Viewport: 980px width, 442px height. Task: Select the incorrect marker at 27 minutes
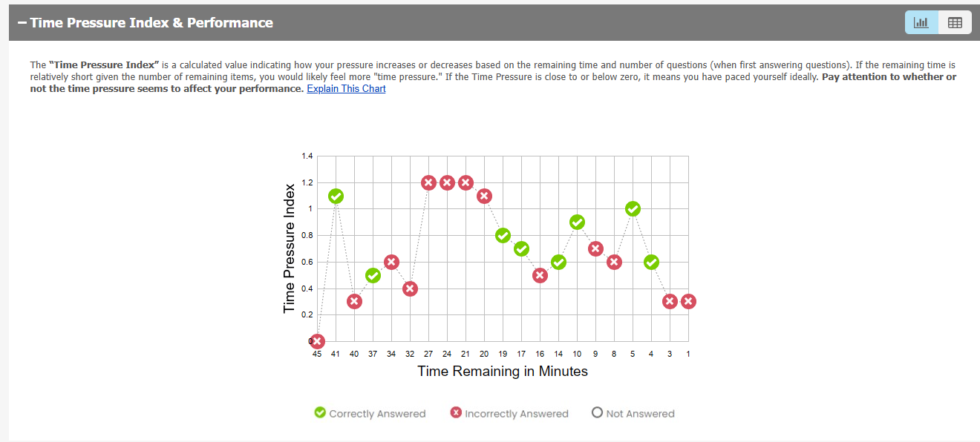coord(428,182)
